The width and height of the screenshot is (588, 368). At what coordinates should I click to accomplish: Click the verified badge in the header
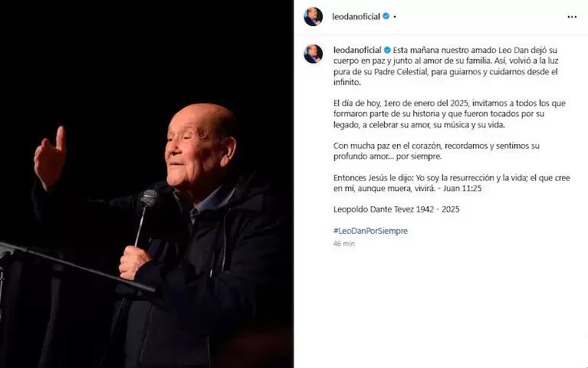(x=386, y=17)
